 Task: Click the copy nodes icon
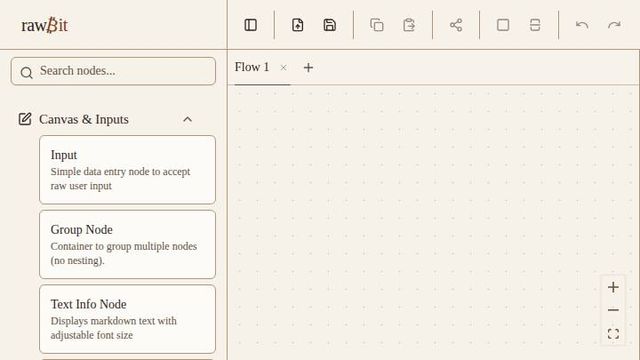click(x=377, y=25)
